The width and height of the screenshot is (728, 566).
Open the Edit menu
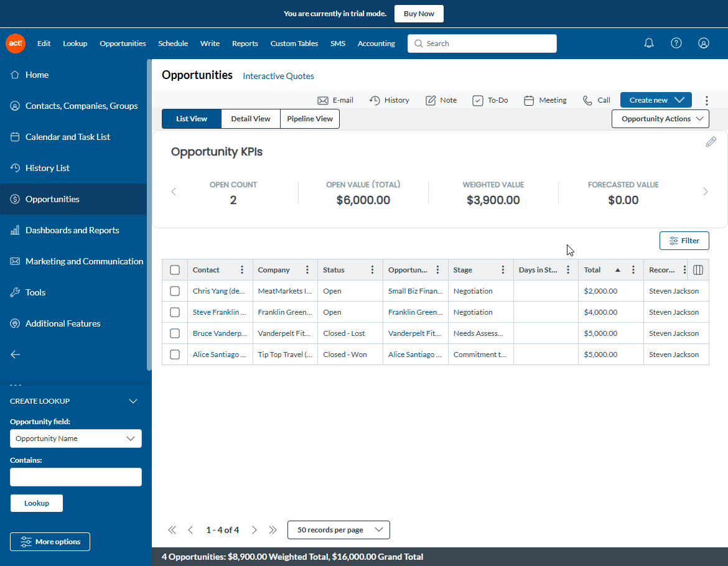[44, 43]
